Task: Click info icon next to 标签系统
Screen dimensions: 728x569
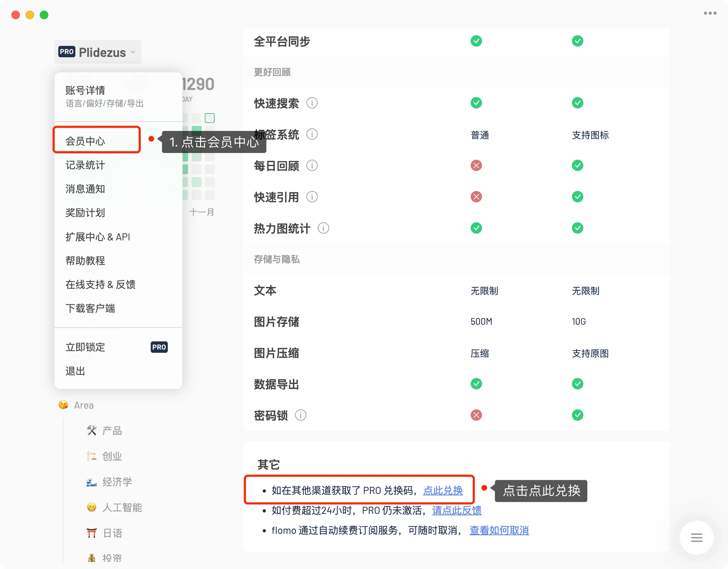Action: (312, 134)
